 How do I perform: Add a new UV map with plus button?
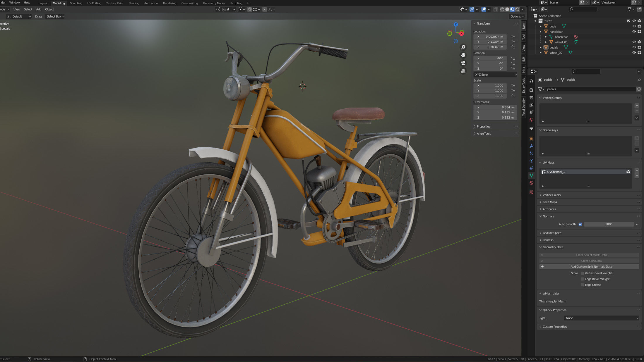pyautogui.click(x=637, y=170)
